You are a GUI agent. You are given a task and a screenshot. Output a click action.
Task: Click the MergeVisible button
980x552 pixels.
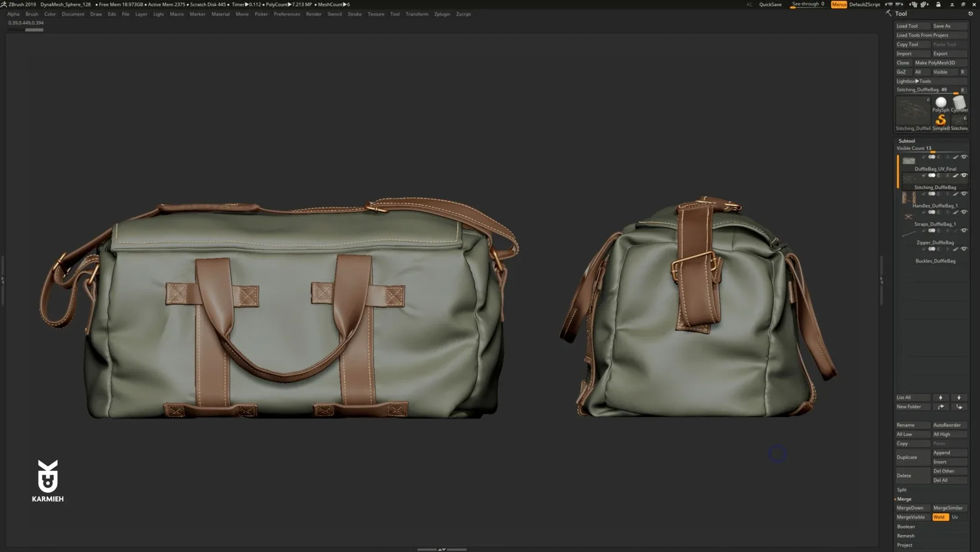[x=911, y=517]
